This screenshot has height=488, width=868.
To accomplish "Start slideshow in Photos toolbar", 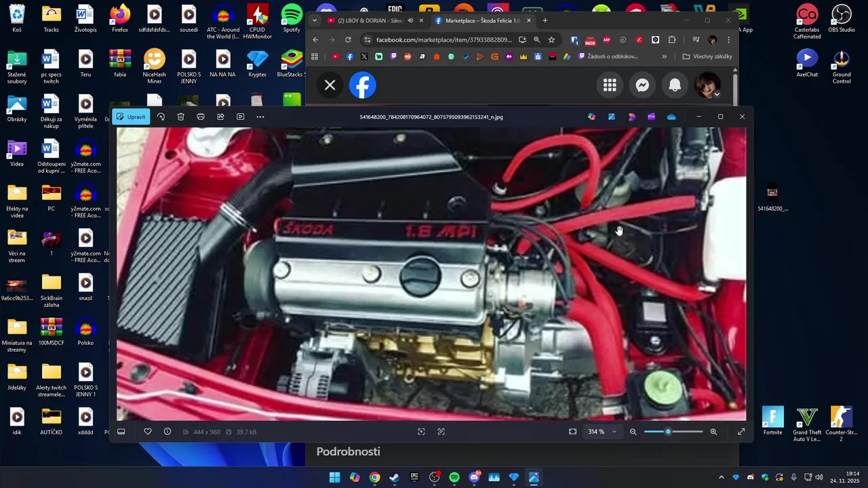I will point(240,117).
